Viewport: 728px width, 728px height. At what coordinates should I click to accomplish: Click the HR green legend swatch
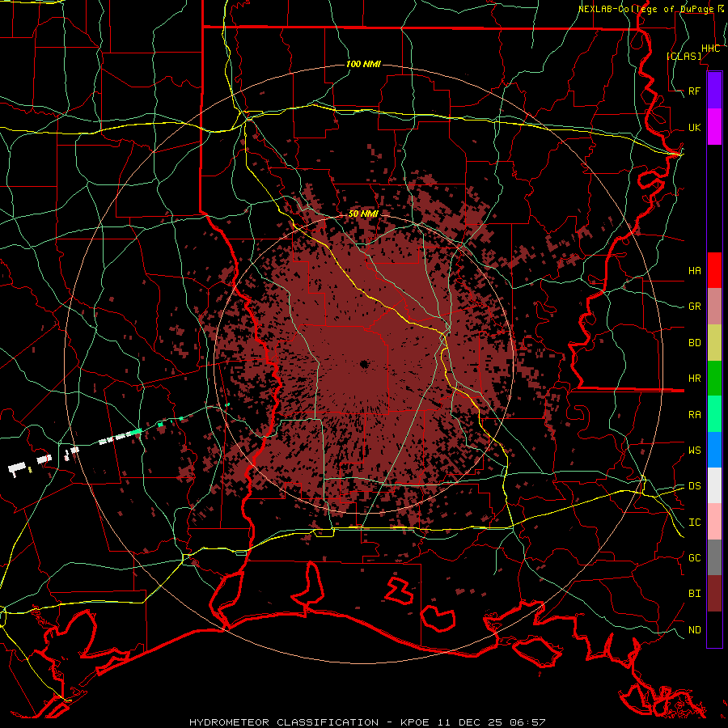[714, 378]
